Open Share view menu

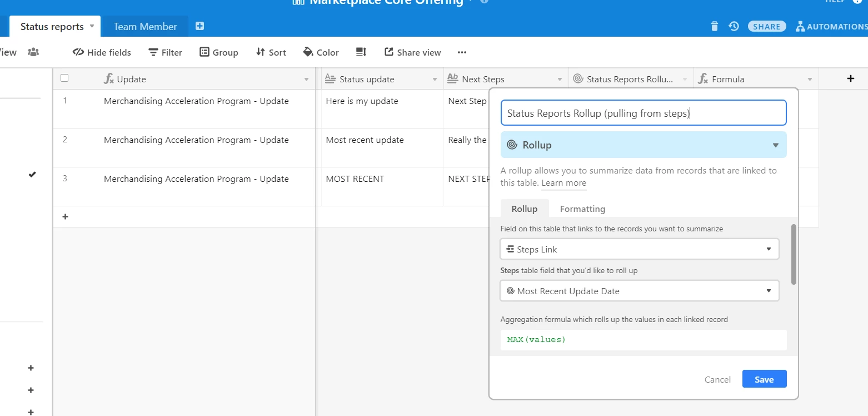(412, 52)
